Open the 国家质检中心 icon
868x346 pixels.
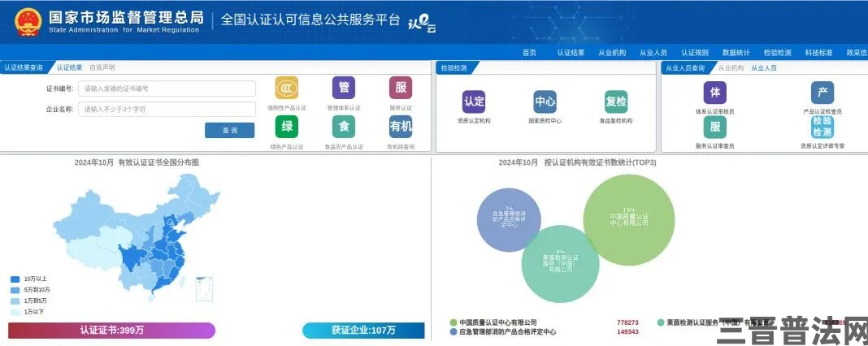(x=545, y=102)
